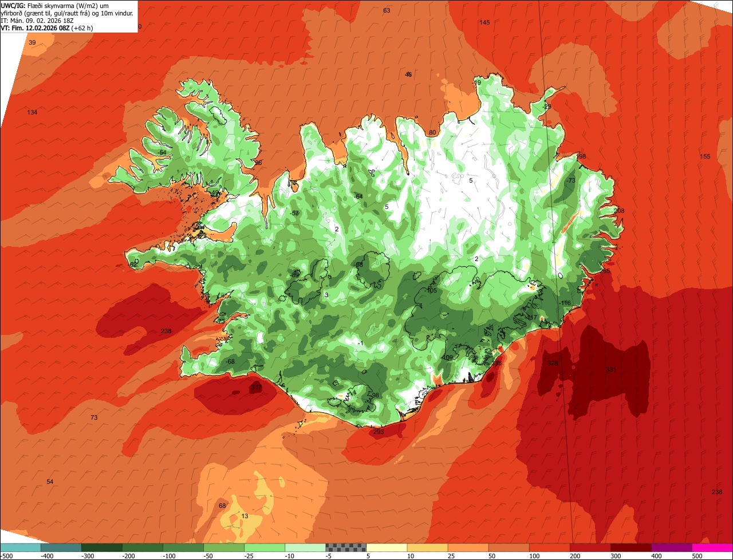The image size is (733, 560).
Task: Click the value -73 in east Iceland
Action: (570, 180)
